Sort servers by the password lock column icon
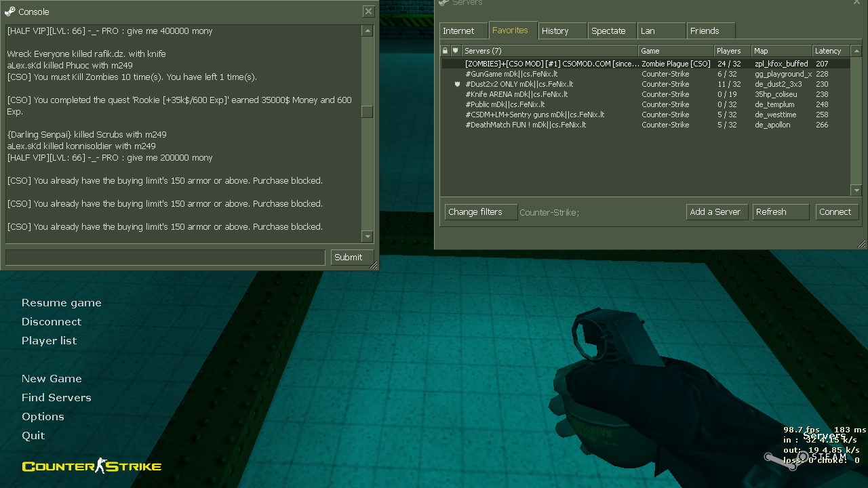Image resolution: width=868 pixels, height=488 pixels. click(445, 51)
